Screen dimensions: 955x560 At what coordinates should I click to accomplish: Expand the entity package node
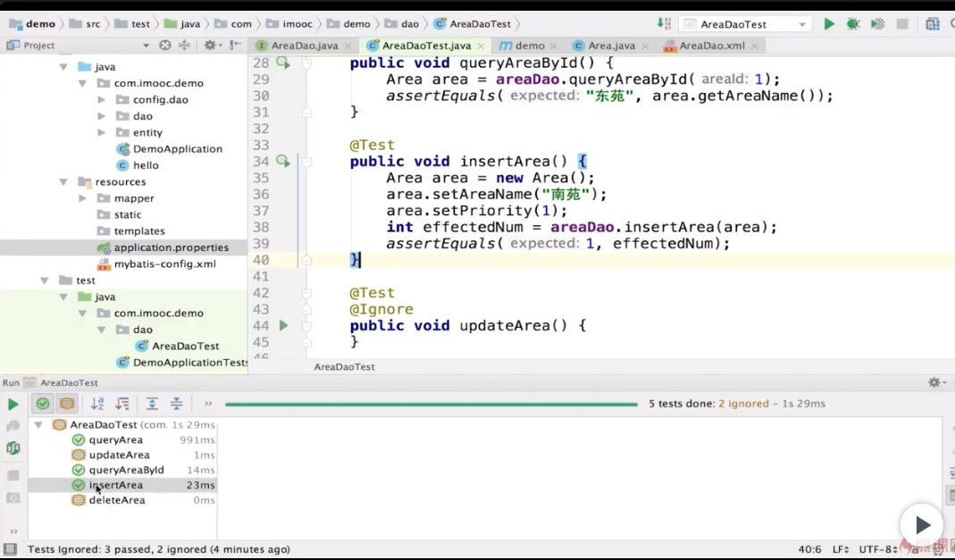click(x=102, y=133)
